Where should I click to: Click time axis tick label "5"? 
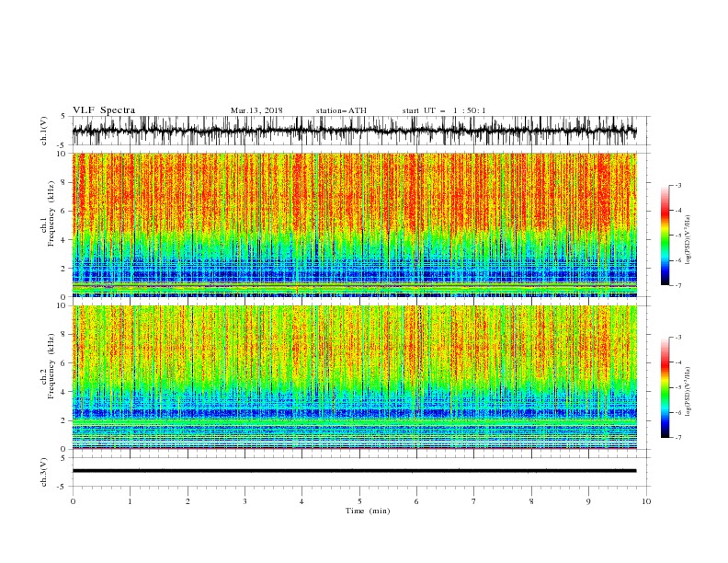pos(359,501)
